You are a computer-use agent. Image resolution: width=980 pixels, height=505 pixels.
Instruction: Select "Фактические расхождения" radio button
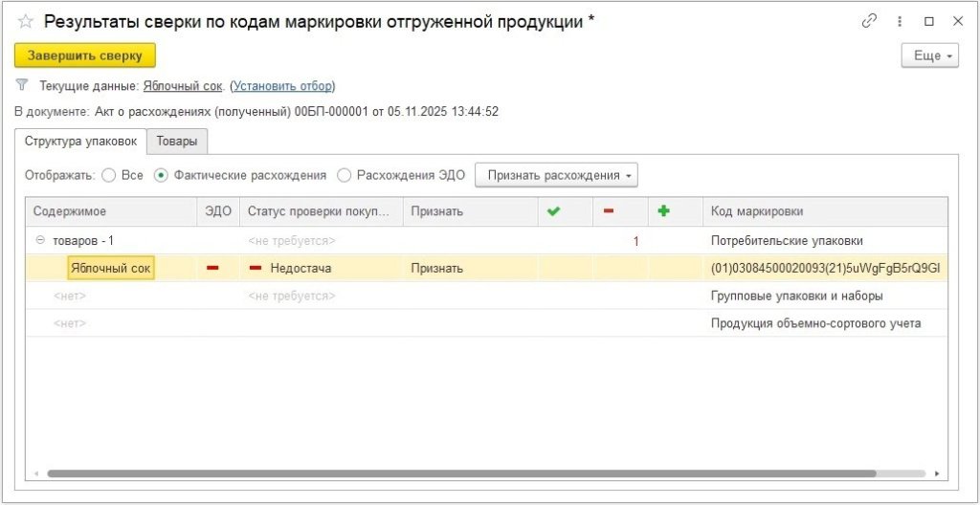point(161,175)
